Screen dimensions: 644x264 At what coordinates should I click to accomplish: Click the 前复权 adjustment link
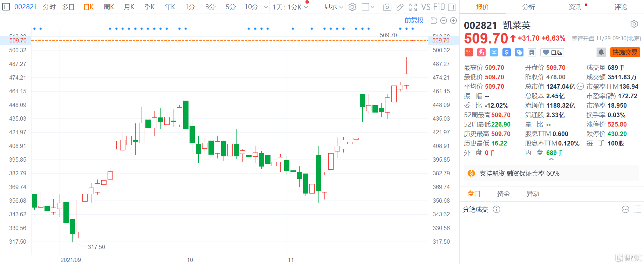tap(414, 20)
